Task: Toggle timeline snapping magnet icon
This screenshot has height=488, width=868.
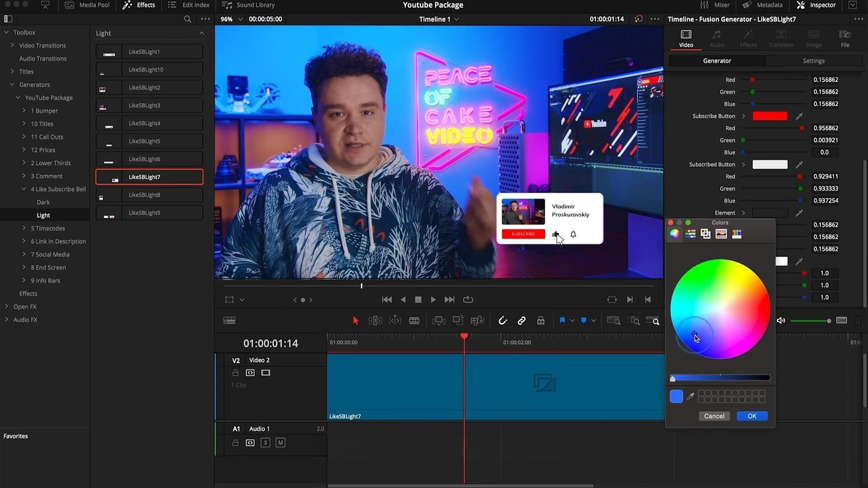Action: (502, 321)
